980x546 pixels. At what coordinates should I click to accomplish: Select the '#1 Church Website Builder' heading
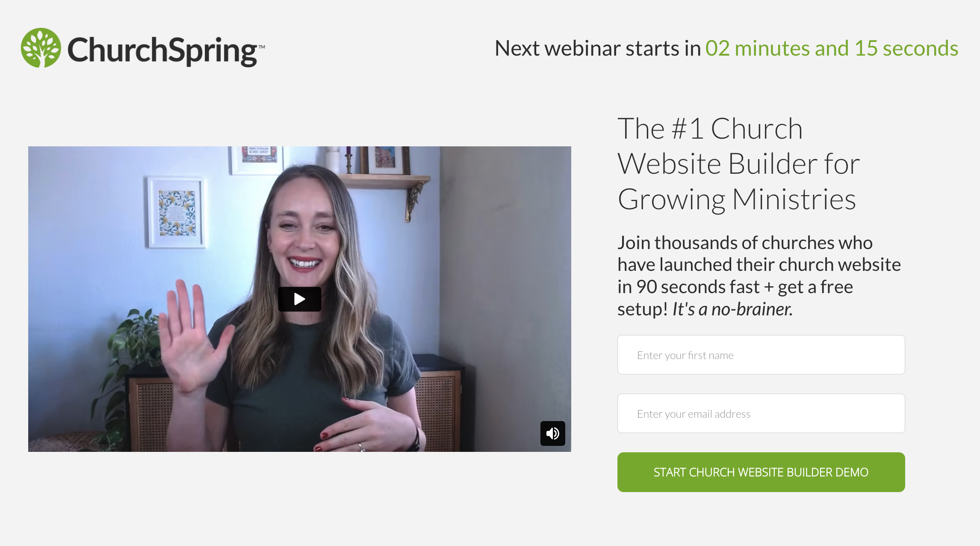[x=739, y=164]
